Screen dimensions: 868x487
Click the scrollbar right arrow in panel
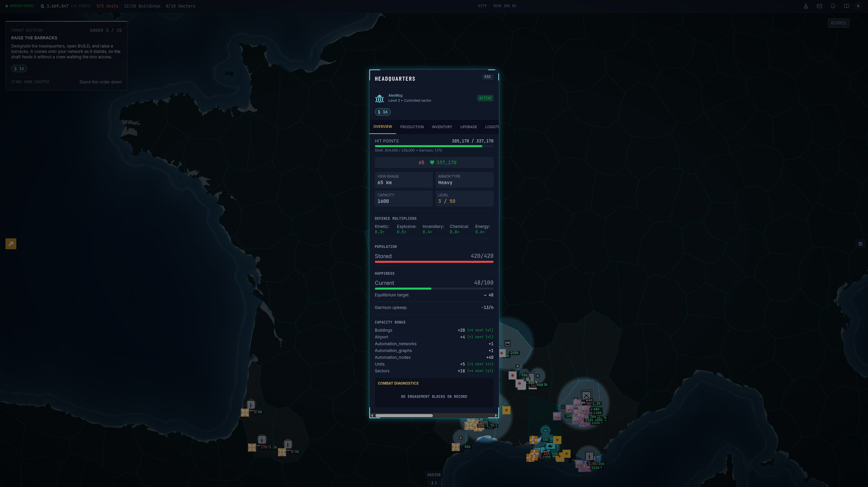coord(496,416)
